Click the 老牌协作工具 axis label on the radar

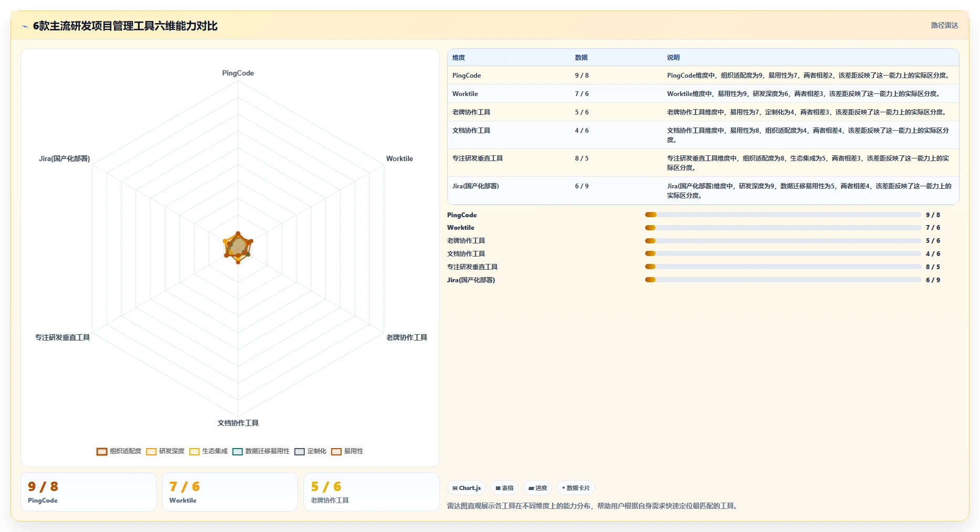pos(407,338)
